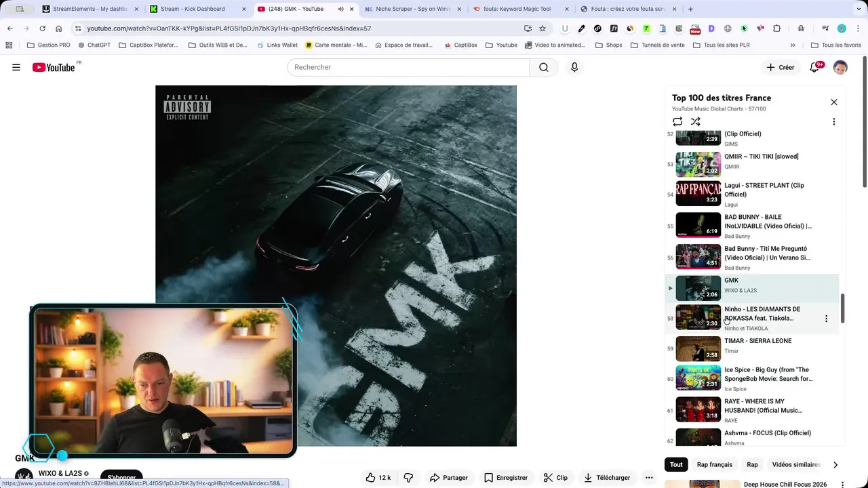Open the Tous les sites PLR folder

tap(721, 45)
